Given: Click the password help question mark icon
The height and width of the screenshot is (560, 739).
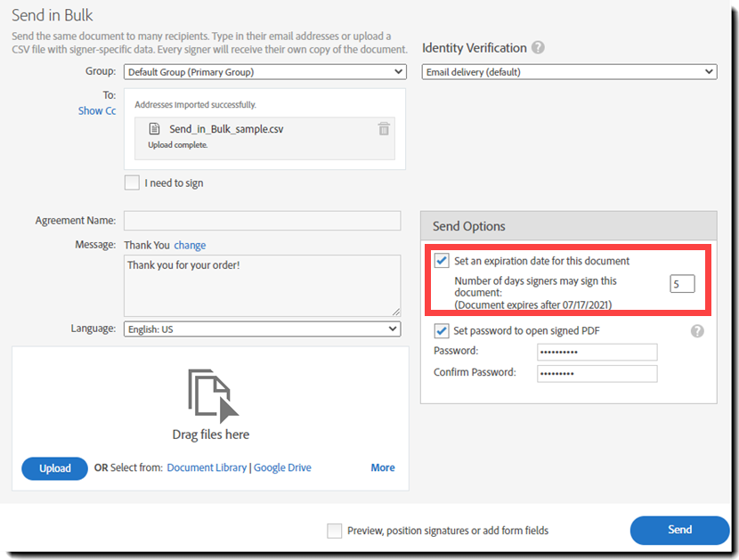Looking at the screenshot, I should pyautogui.click(x=697, y=331).
